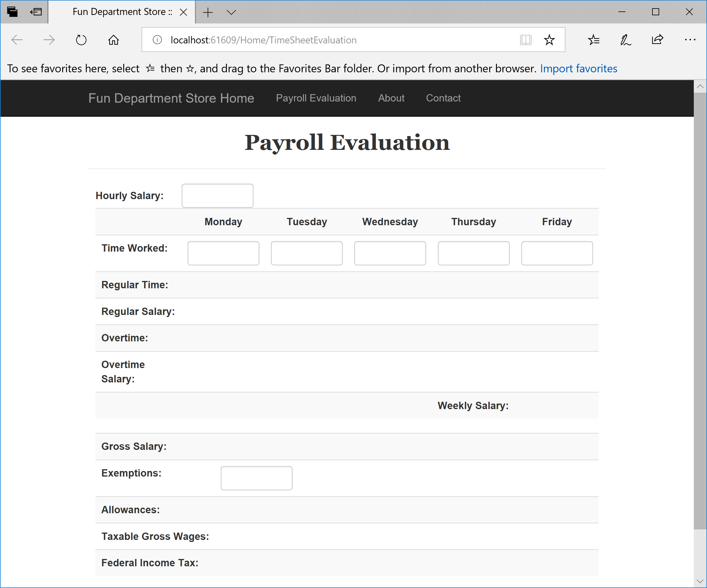Click the Overtime: row label
This screenshot has width=707, height=588.
click(x=124, y=338)
